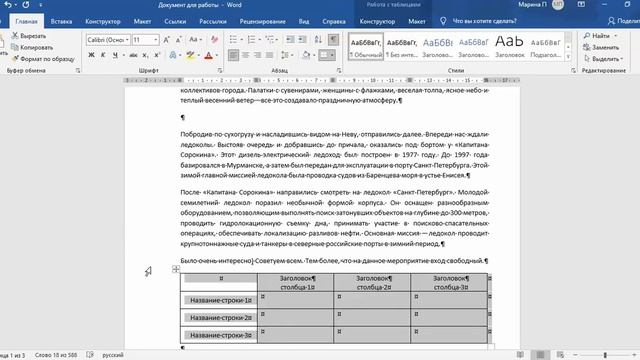640x360 pixels.
Task: Click the table move handle
Action: coord(176,269)
